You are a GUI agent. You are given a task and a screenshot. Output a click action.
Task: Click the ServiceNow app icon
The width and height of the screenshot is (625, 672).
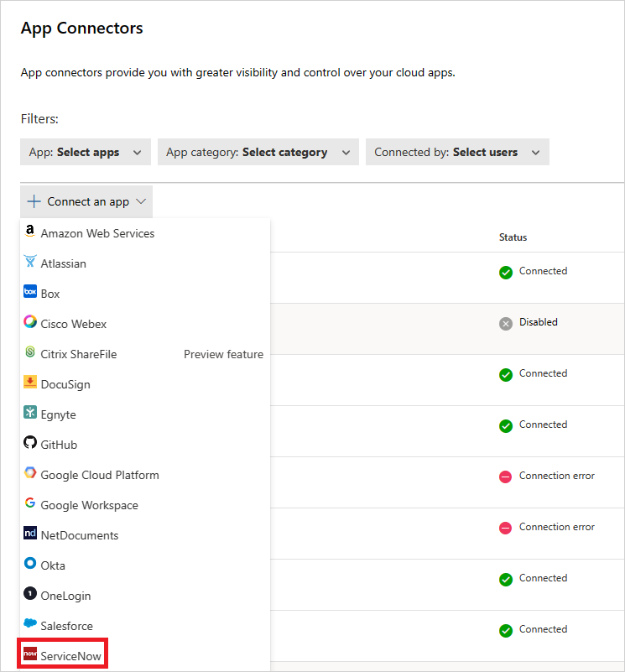point(31,653)
